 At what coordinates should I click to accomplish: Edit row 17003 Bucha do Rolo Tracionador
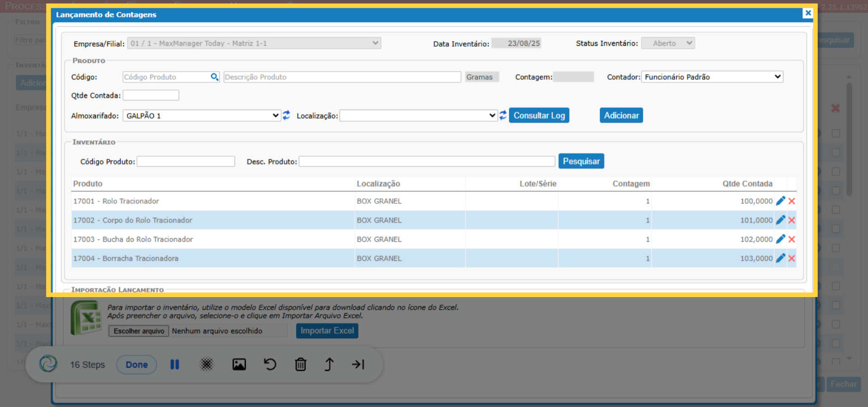[780, 239]
